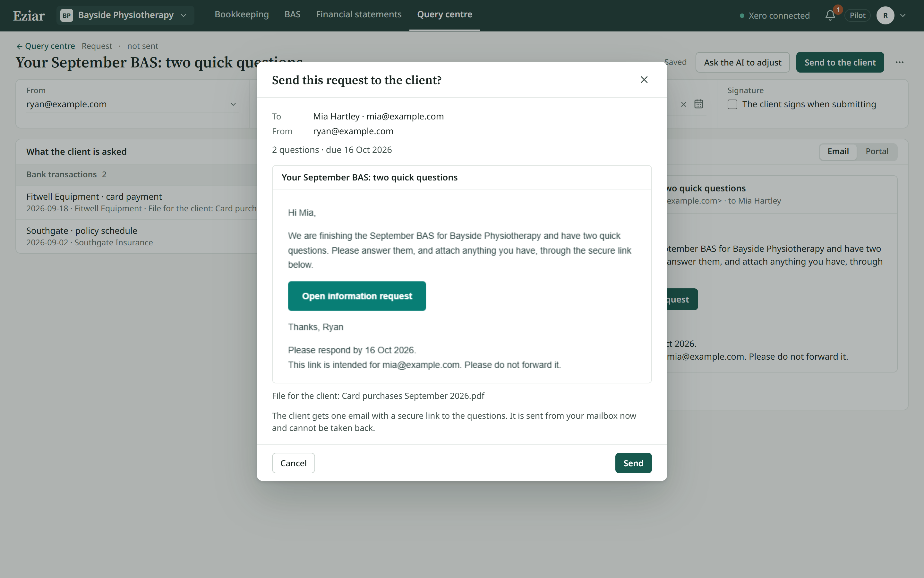Go back via Query centre arrow link

coord(46,46)
